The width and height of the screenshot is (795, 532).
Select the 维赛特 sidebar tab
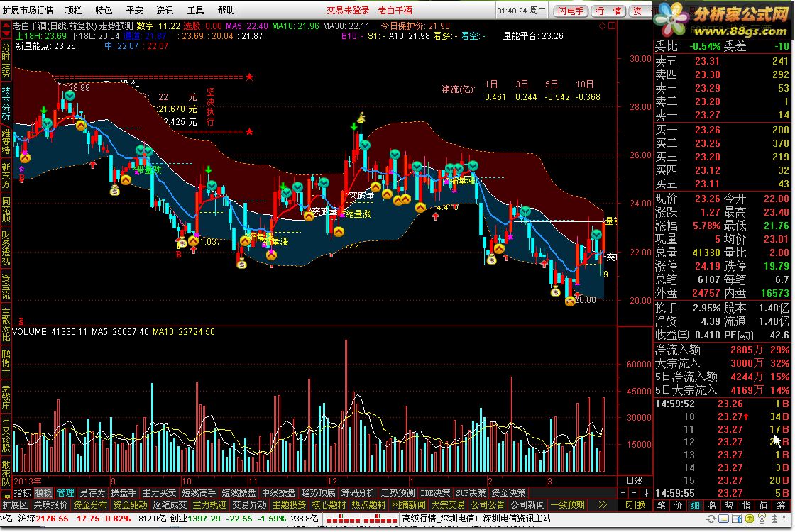[x=6, y=142]
